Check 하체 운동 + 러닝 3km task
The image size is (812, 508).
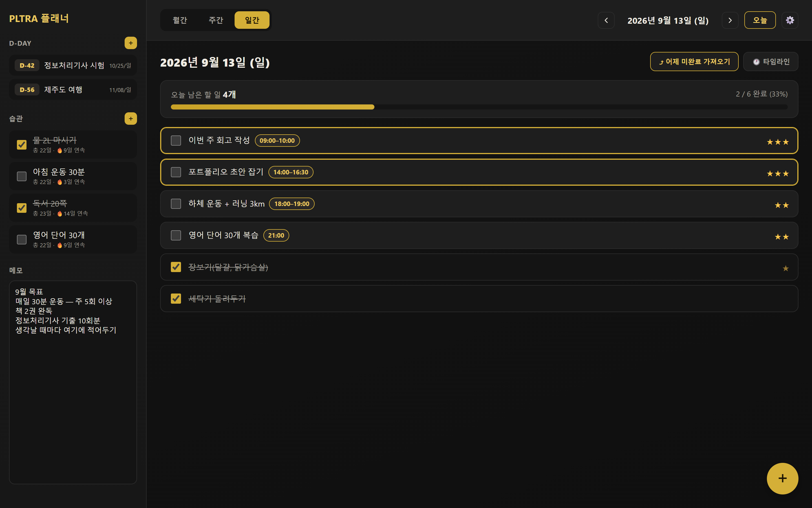coord(176,203)
